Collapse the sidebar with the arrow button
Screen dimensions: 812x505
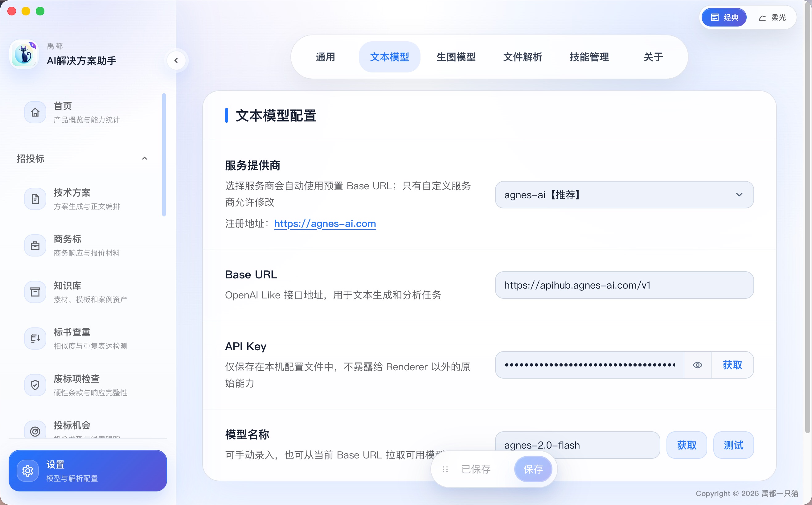176,60
